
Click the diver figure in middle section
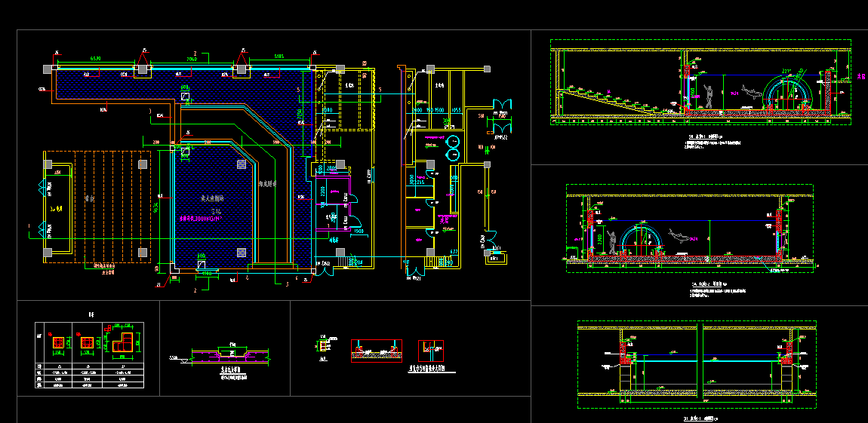pyautogui.click(x=614, y=241)
